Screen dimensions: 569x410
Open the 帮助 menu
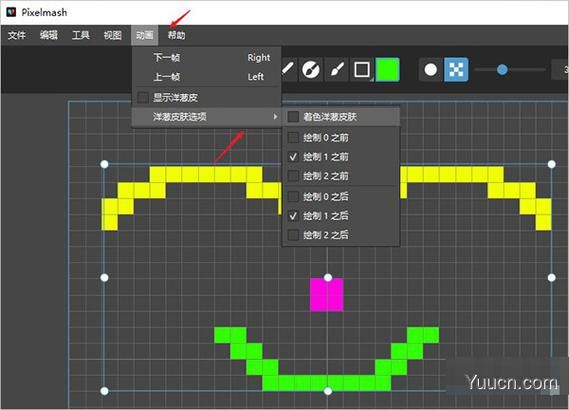point(177,35)
